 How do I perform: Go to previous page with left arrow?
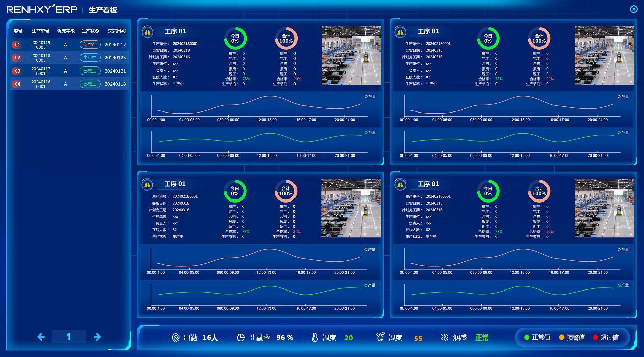(x=41, y=337)
